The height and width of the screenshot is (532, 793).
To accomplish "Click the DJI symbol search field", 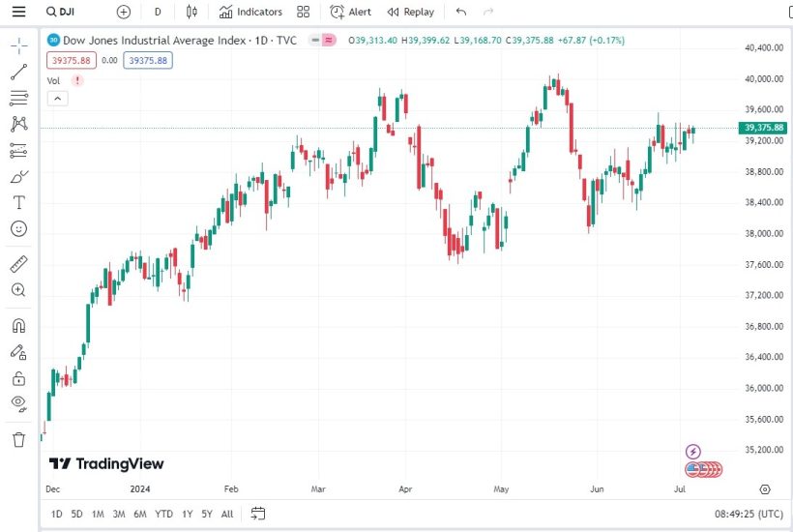I will pos(73,12).
